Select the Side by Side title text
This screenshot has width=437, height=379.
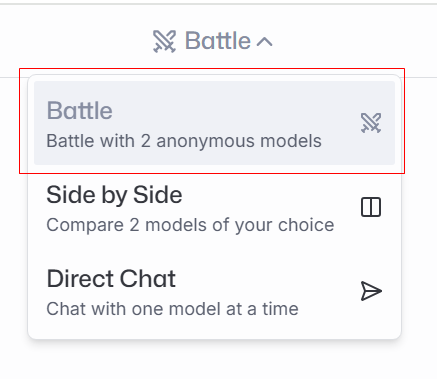(x=114, y=195)
